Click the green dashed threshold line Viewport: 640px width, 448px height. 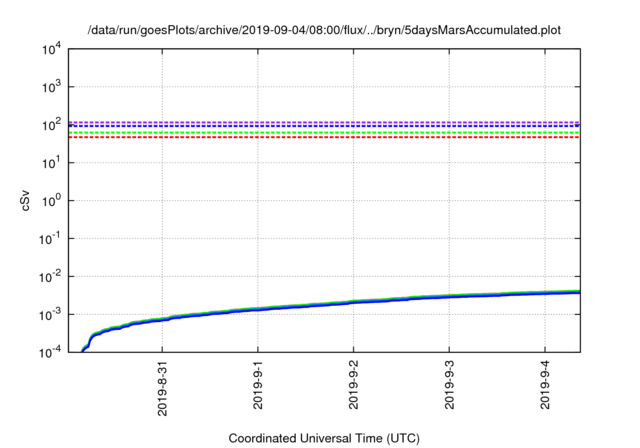click(x=324, y=133)
